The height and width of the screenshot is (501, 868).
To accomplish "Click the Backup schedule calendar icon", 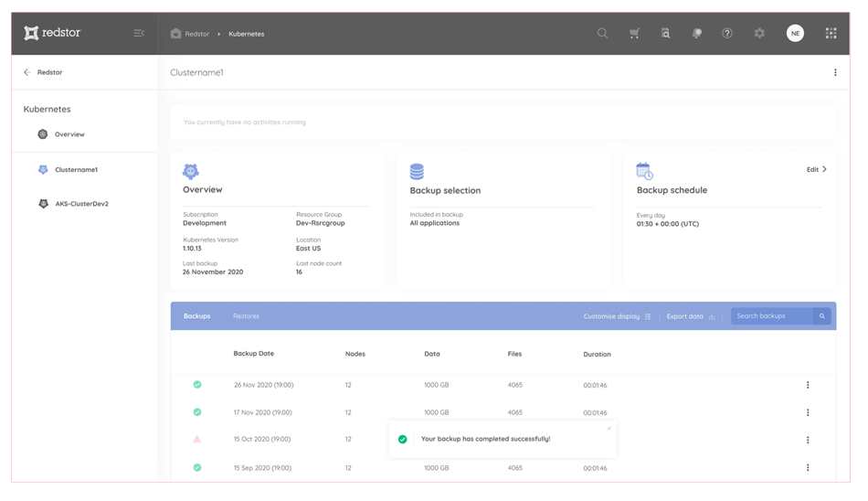I will (x=644, y=171).
